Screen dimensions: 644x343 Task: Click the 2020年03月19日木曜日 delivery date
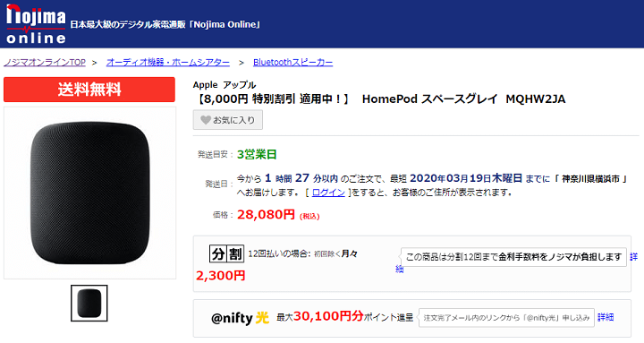pyautogui.click(x=466, y=178)
